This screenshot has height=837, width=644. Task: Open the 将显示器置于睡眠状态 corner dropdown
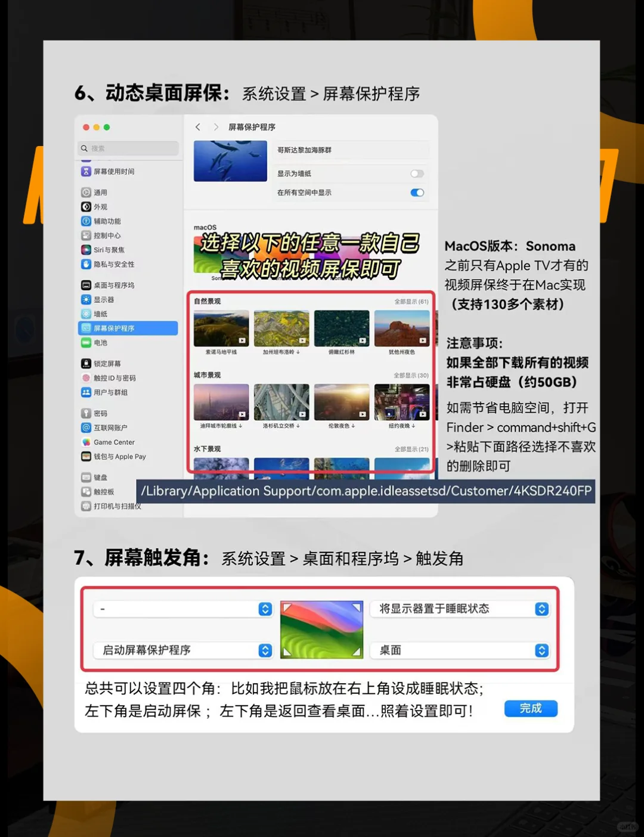tap(460, 609)
